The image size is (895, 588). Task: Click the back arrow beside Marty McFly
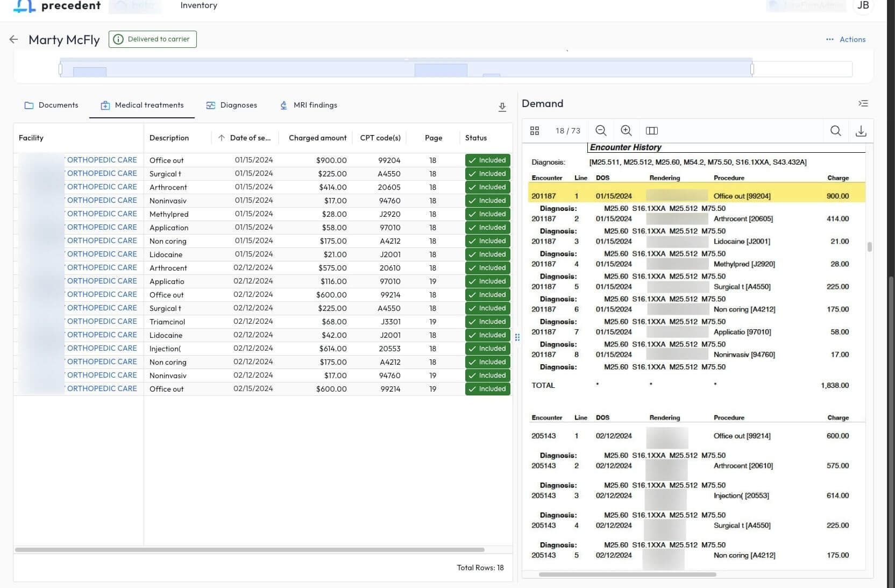click(x=14, y=39)
